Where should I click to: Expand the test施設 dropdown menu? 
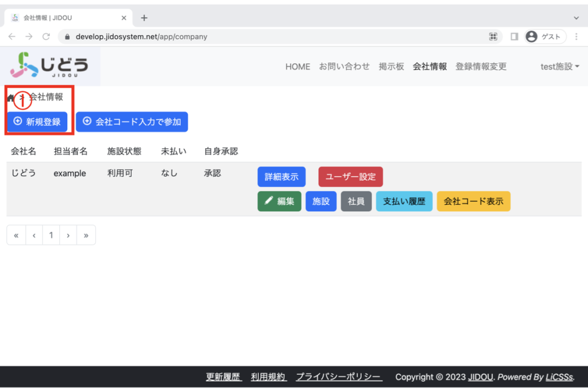(559, 67)
